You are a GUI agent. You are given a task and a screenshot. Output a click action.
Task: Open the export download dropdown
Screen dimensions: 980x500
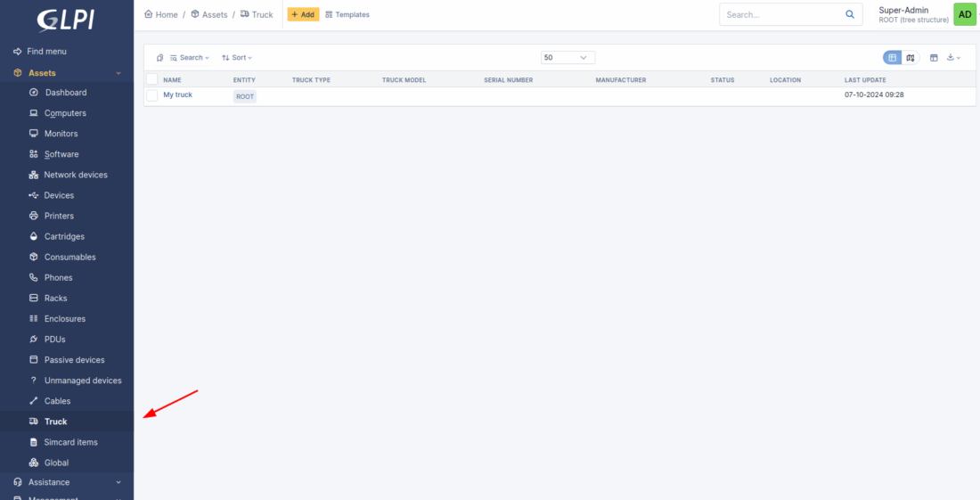[x=954, y=58]
